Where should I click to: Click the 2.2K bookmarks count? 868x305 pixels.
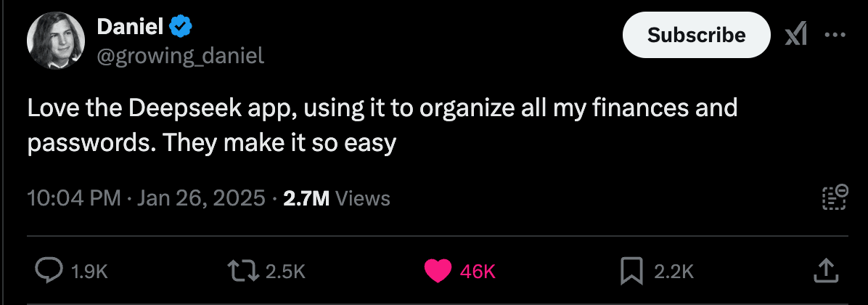673,272
